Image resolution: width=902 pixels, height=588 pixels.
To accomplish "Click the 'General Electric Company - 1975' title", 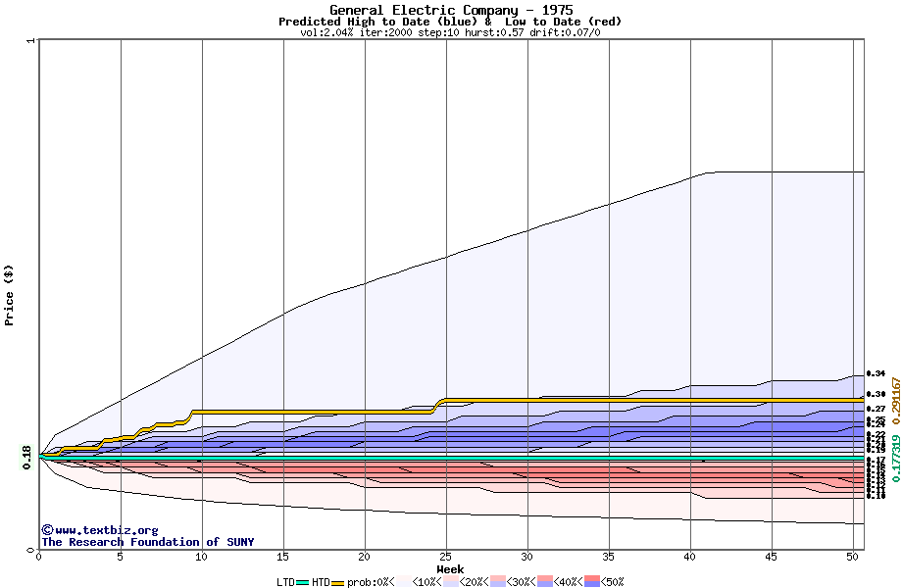I will point(451,10).
